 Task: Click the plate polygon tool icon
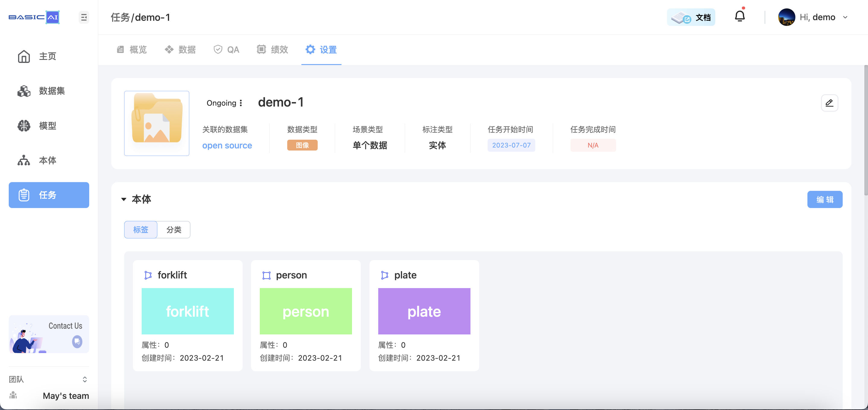tap(385, 275)
